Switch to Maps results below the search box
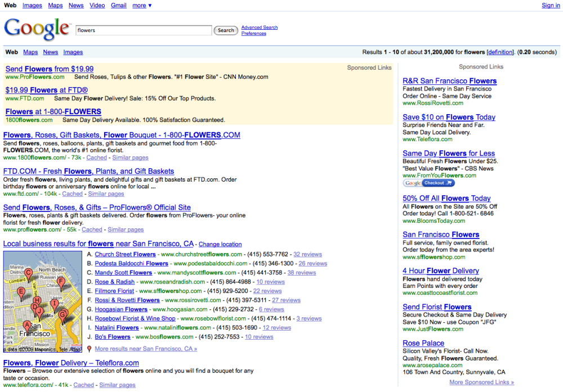Screen dimensions: 563x392 point(30,52)
